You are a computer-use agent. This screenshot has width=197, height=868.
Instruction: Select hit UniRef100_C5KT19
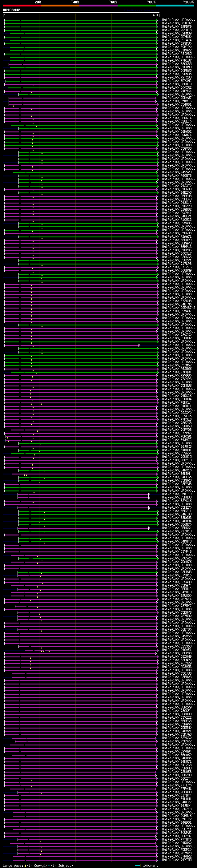(x=176, y=494)
